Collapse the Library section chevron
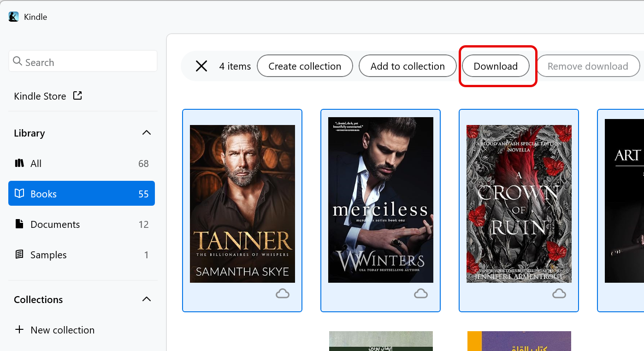This screenshot has width=644, height=351. click(x=147, y=133)
